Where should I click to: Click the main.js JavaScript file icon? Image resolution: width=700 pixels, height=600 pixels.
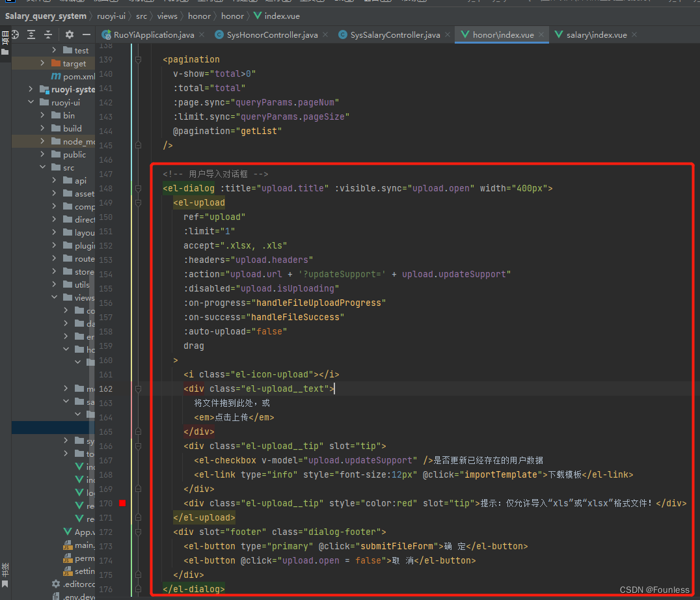pyautogui.click(x=68, y=545)
